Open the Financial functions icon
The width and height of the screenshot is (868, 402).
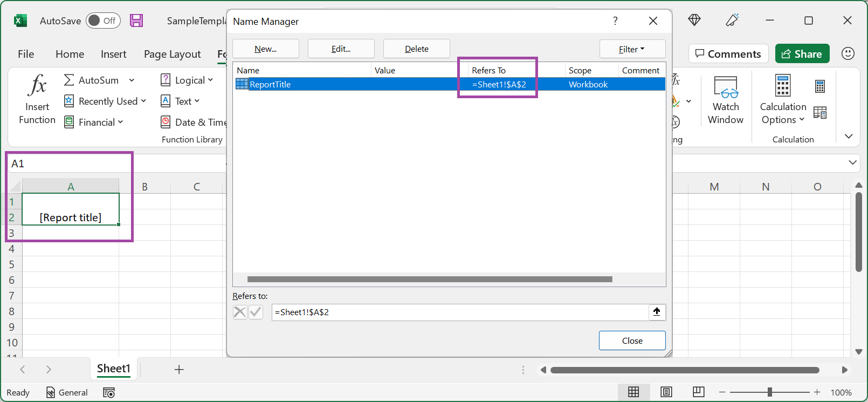coord(68,122)
